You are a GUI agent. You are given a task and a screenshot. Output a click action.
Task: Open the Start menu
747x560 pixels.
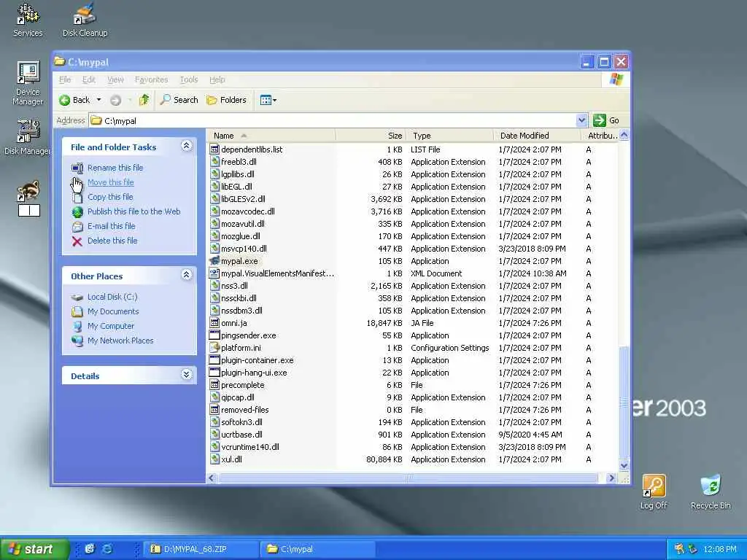coord(34,549)
